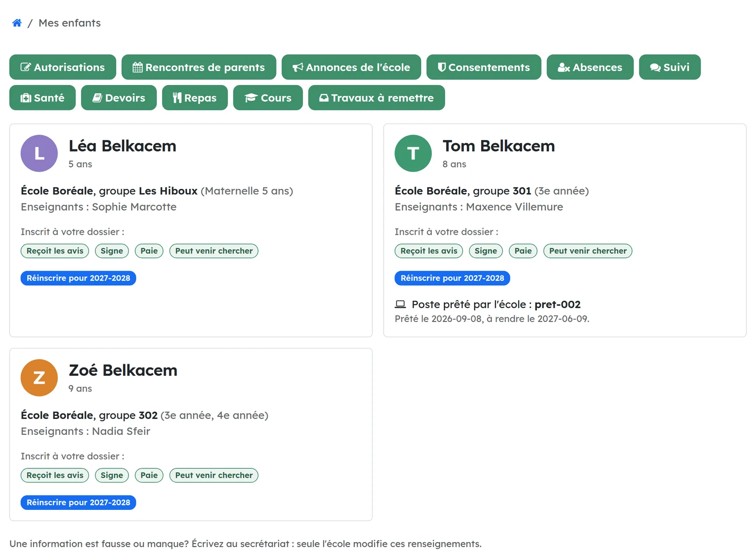Open Travaux à remettre
756x559 pixels.
click(x=377, y=98)
